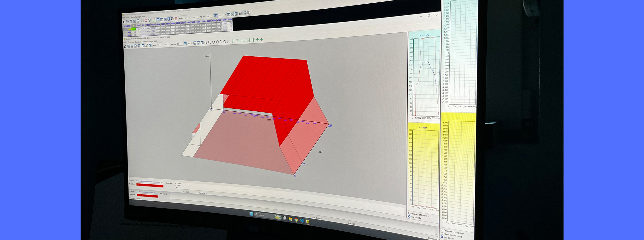
Task: Confirm changes with the green checkmark icon
Action: coord(143,21)
